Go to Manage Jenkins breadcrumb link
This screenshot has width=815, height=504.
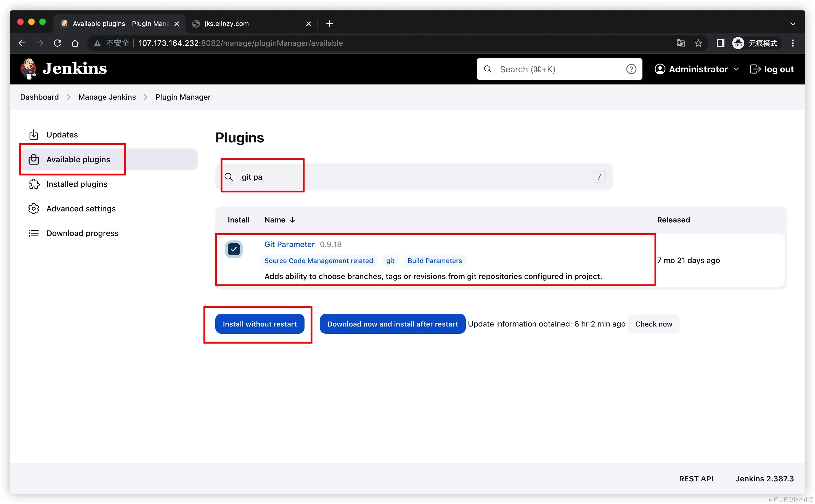(107, 97)
